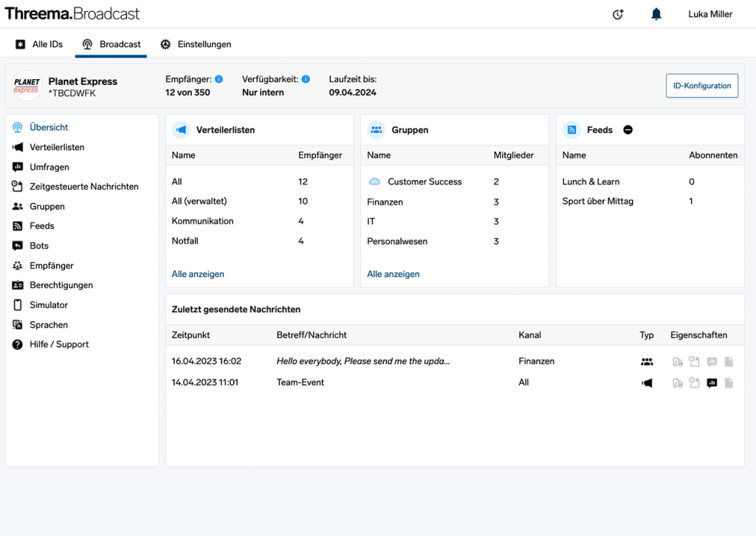This screenshot has height=536, width=756.
Task: Open the Planet Express logo thumbnail
Action: tap(27, 86)
